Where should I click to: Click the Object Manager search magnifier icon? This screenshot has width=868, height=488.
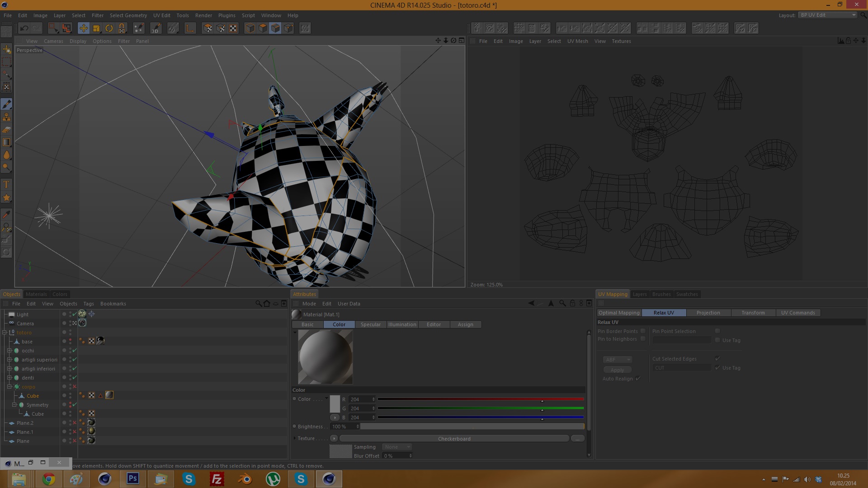tap(258, 304)
